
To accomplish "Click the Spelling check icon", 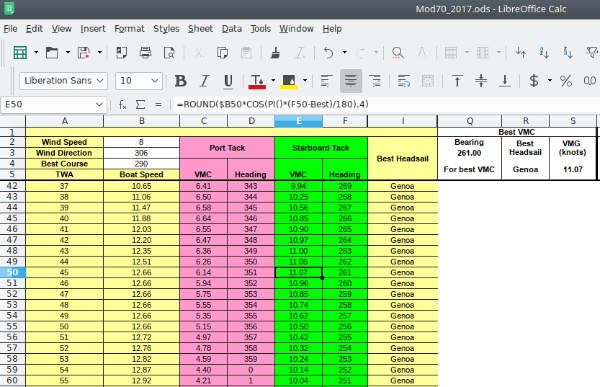I will pyautogui.click(x=422, y=52).
